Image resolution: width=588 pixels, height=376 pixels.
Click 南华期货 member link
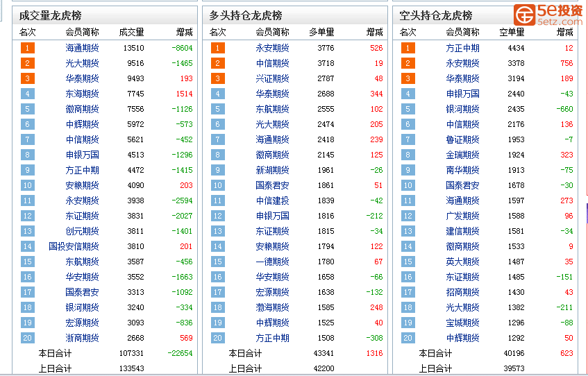click(x=462, y=170)
